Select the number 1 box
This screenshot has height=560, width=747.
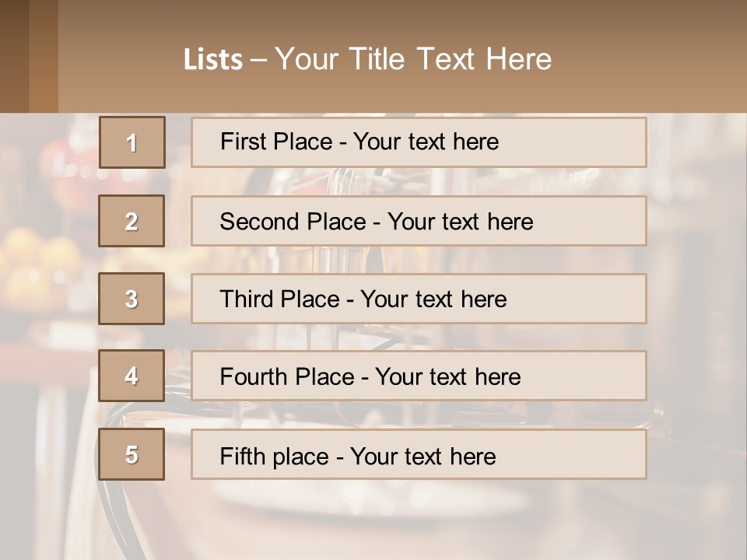click(132, 142)
